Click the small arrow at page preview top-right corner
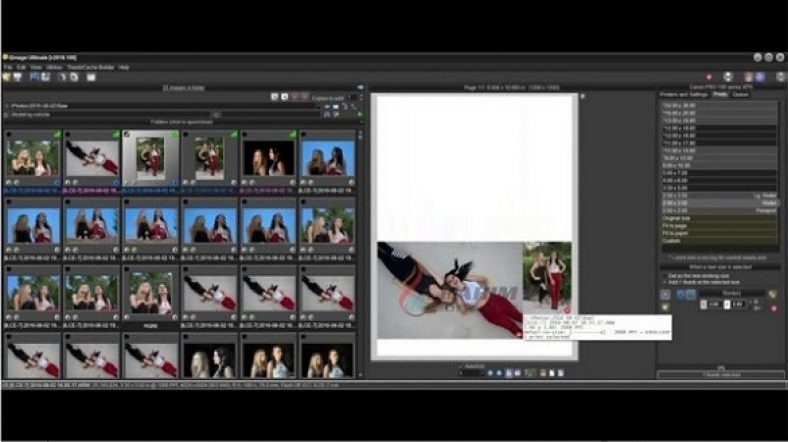 pyautogui.click(x=582, y=96)
